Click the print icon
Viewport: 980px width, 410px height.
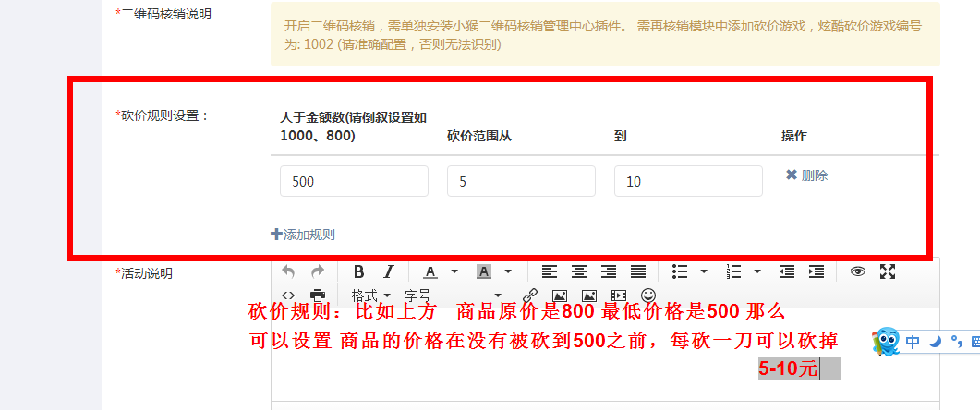tap(318, 295)
